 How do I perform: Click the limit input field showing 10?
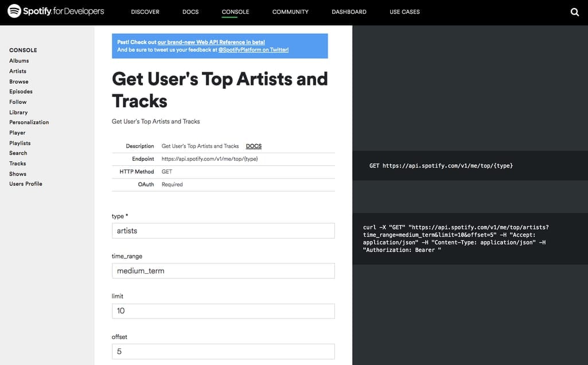pyautogui.click(x=223, y=311)
